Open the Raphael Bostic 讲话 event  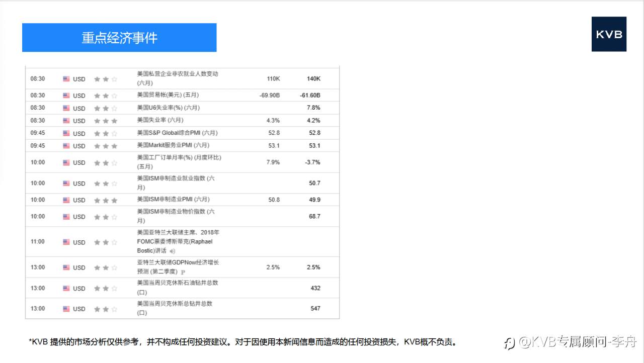pos(178,241)
